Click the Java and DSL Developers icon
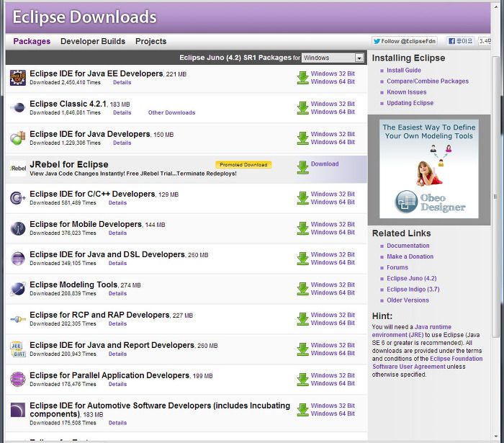The height and width of the screenshot is (443, 504). [x=18, y=259]
